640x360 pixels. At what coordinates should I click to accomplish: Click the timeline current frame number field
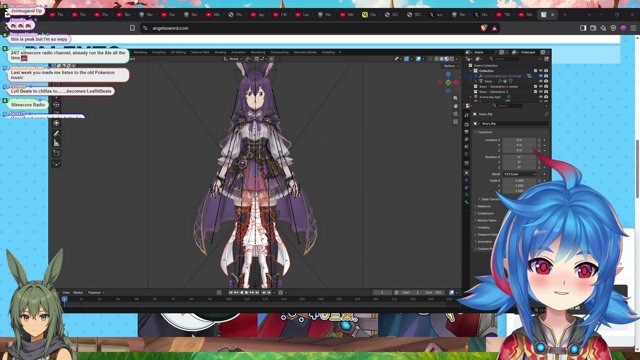pyautogui.click(x=382, y=293)
